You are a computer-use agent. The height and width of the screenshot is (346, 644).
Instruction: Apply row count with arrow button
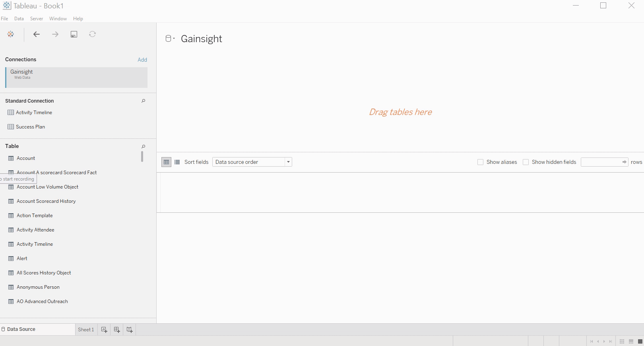click(625, 162)
